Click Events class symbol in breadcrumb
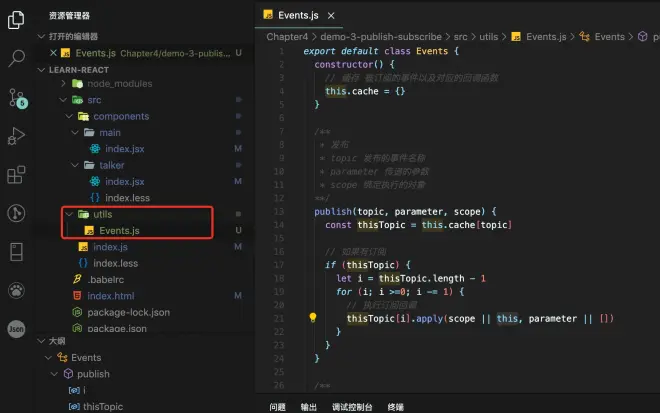Screen dimensions: 660x413 [x=609, y=37]
